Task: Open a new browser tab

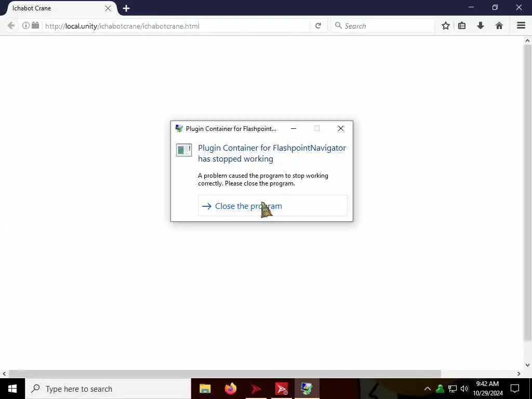Action: [126, 8]
